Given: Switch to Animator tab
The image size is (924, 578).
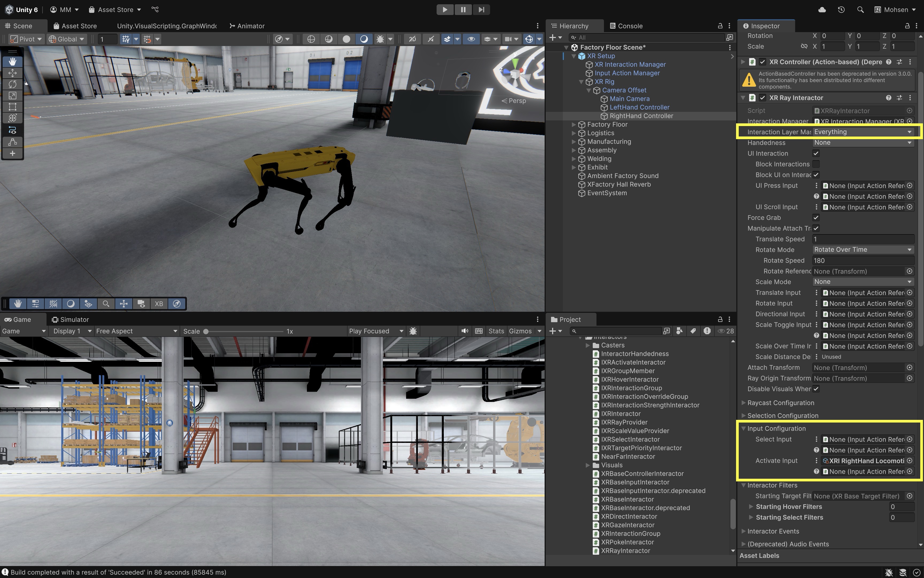Looking at the screenshot, I should click(247, 26).
